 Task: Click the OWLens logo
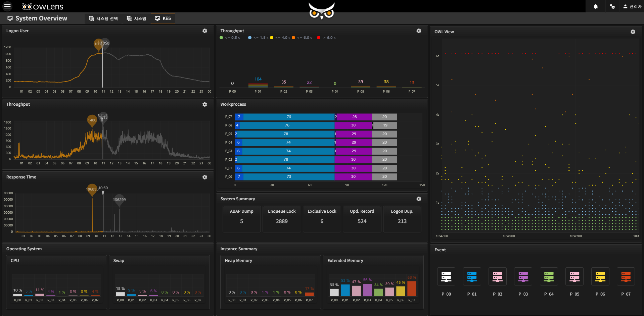(x=43, y=7)
